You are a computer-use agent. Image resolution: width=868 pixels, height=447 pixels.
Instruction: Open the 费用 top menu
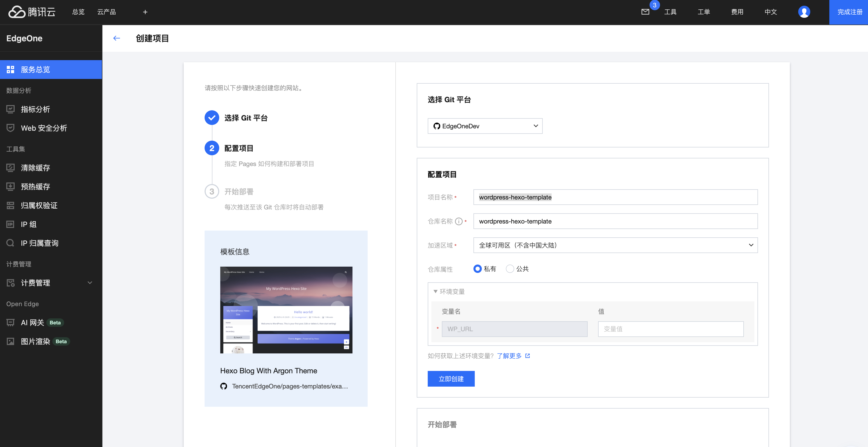(x=737, y=12)
